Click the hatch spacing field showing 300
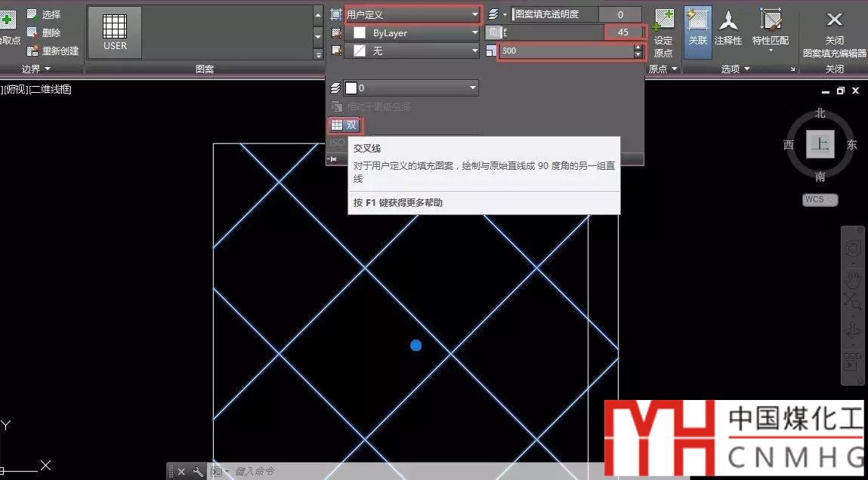 (565, 51)
